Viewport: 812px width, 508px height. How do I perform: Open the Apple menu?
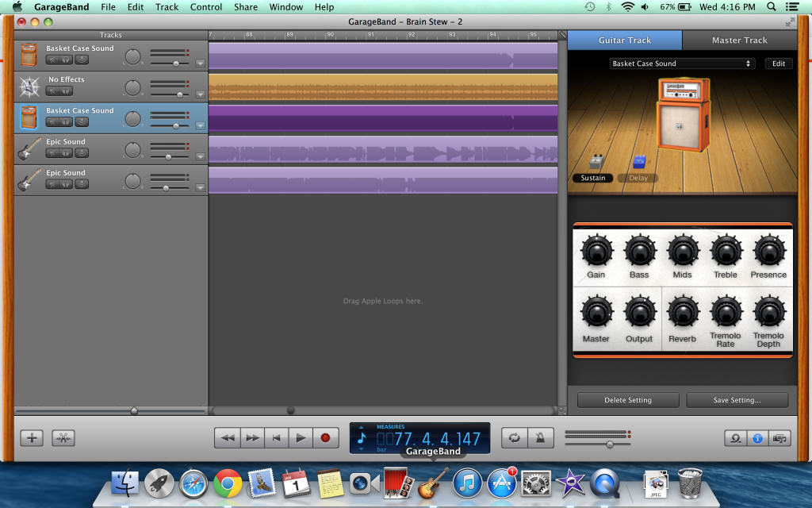17,6
